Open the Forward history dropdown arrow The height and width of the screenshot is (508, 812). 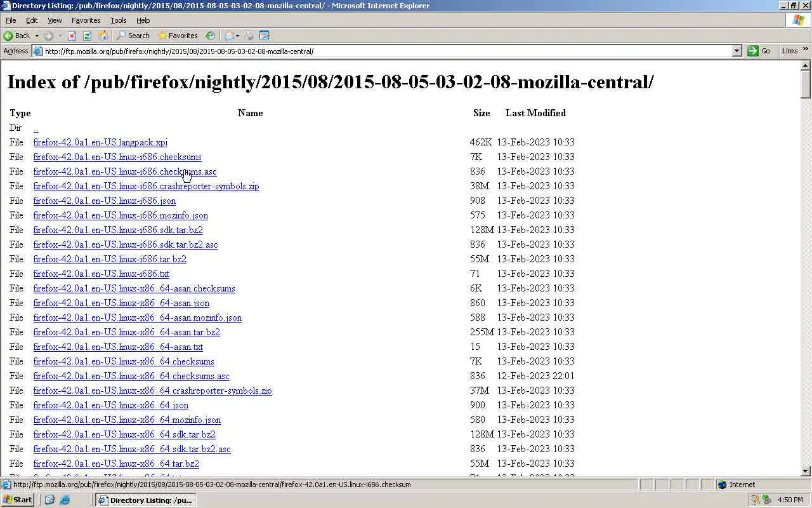[x=60, y=36]
